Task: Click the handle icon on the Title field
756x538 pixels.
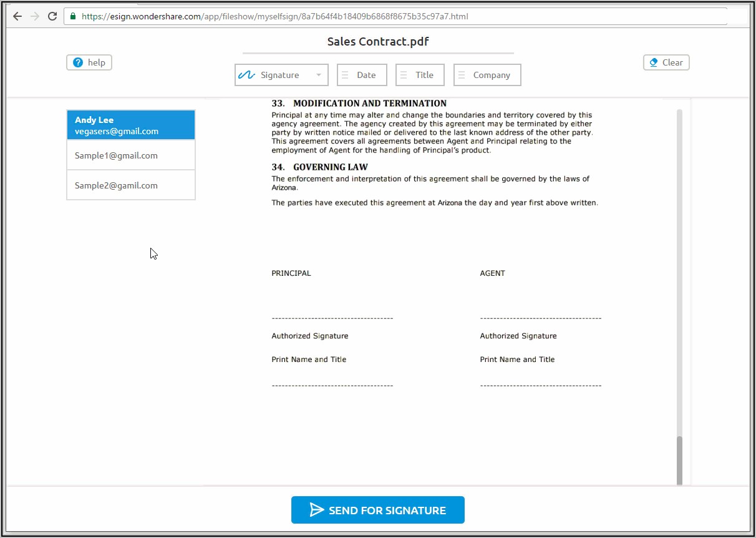Action: pyautogui.click(x=404, y=75)
